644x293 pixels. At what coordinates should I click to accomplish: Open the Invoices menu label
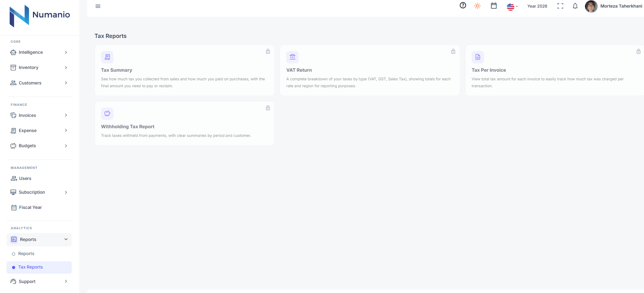point(27,115)
